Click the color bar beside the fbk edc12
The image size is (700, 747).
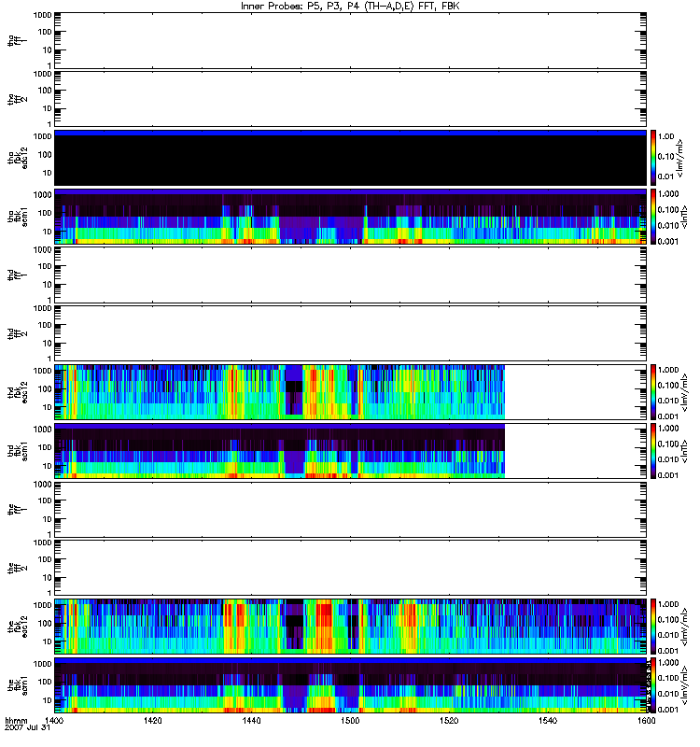click(653, 627)
